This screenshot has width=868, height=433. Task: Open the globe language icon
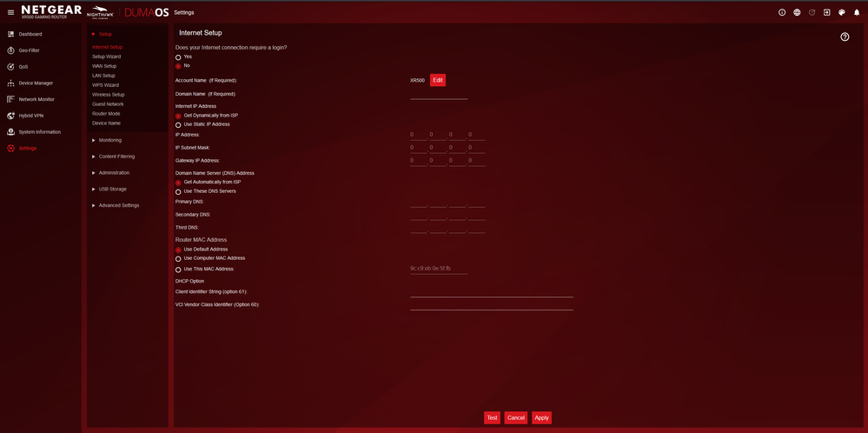(797, 12)
